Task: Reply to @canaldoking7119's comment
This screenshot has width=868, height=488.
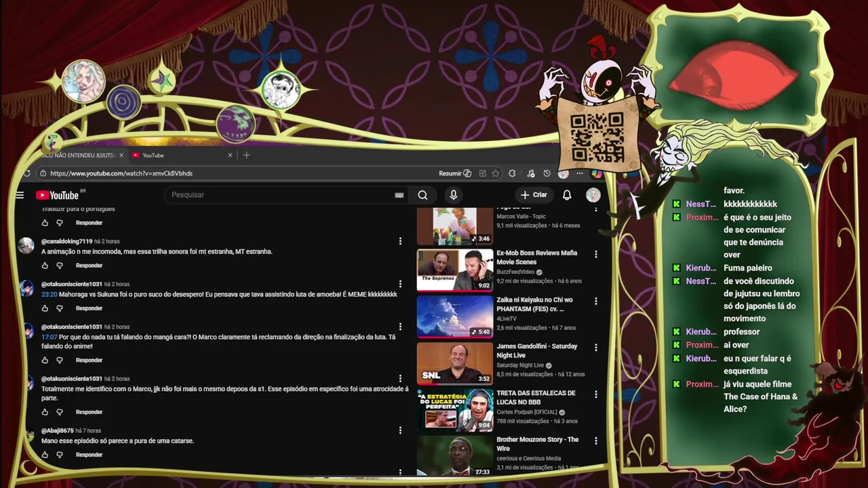Action: pyautogui.click(x=89, y=266)
